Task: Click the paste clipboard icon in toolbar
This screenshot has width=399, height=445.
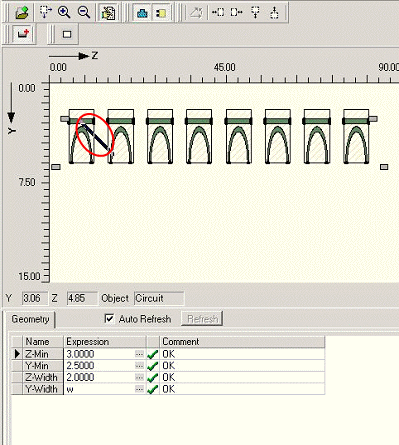Action: click(x=108, y=13)
